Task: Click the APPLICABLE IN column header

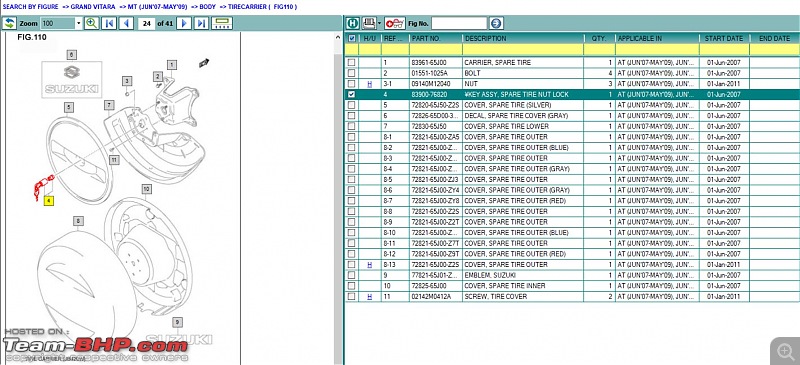Action: (657, 38)
